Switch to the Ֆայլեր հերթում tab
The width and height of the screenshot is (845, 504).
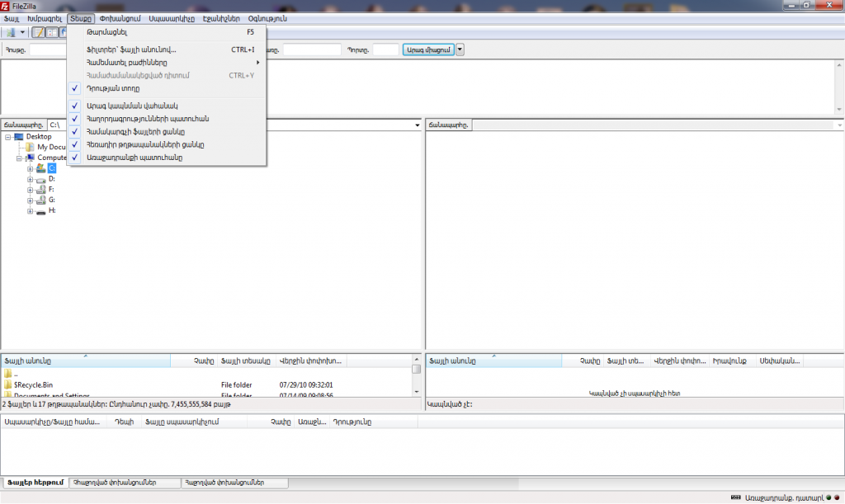(x=34, y=483)
